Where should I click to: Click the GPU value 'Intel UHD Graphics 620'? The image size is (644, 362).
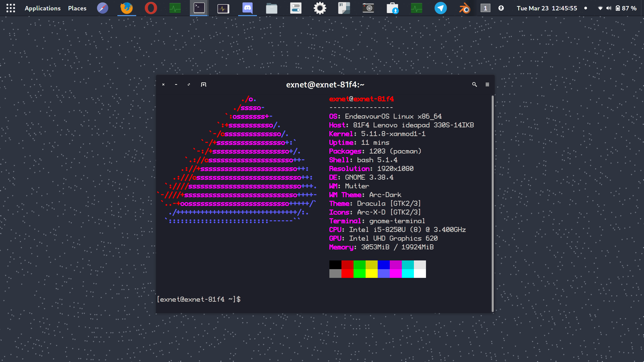(x=393, y=238)
